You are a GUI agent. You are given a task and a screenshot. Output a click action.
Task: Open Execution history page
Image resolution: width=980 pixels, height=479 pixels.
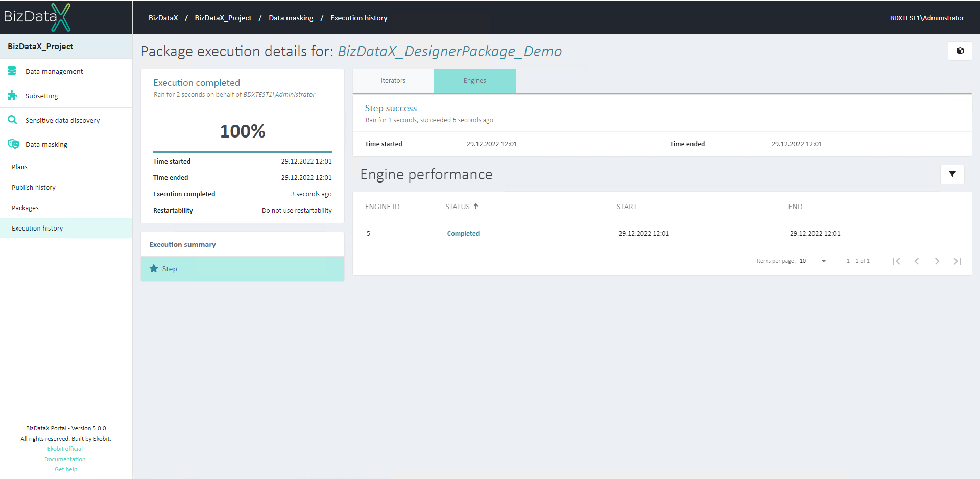[x=66, y=228]
